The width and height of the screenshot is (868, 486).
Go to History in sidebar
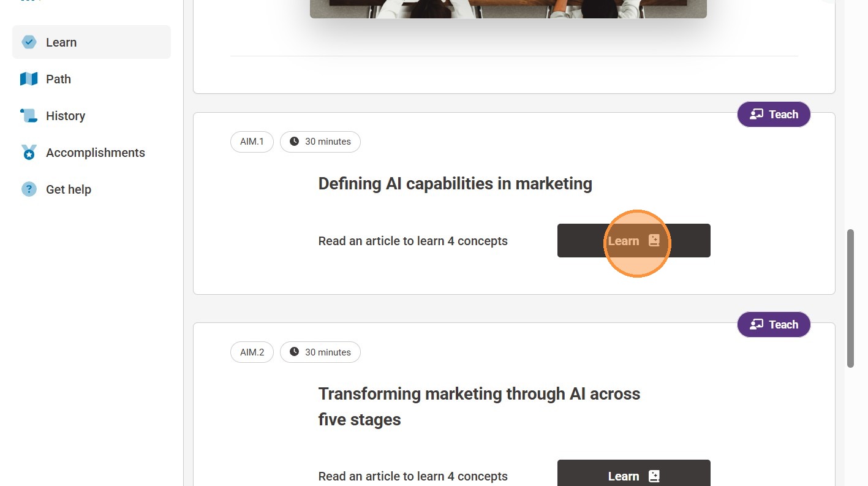[x=66, y=116]
